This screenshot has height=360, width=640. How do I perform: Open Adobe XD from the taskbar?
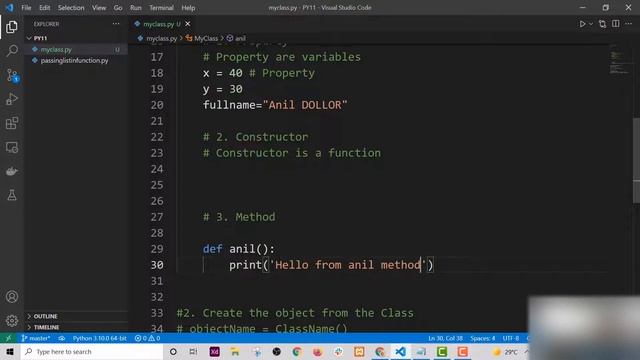[x=214, y=351]
